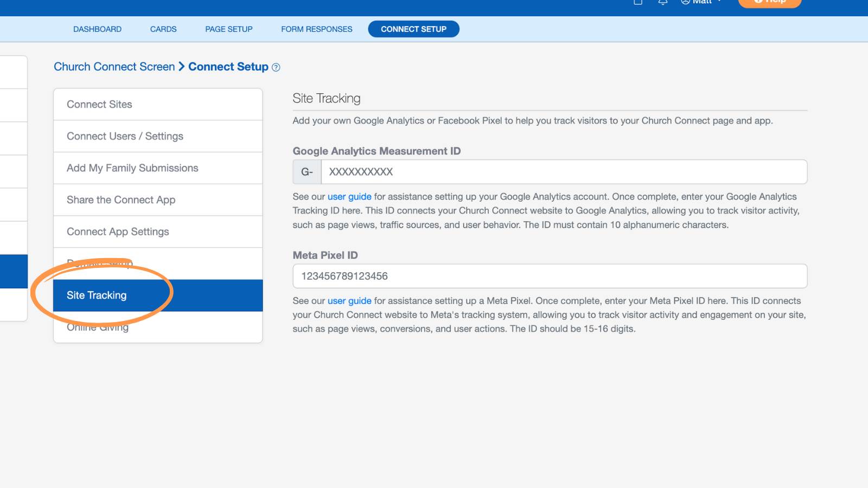868x488 pixels.
Task: Click the Connect Setup breadcrumb title
Action: 228,67
